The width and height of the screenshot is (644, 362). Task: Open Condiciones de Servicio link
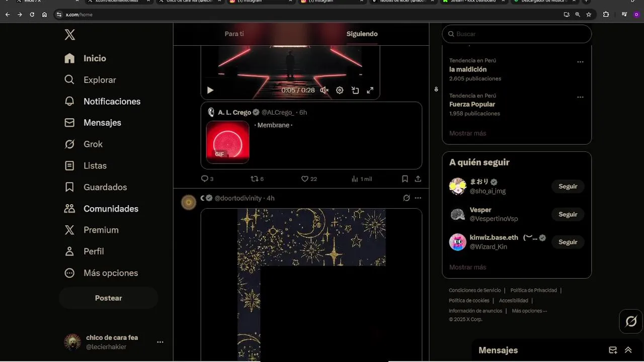click(x=475, y=291)
